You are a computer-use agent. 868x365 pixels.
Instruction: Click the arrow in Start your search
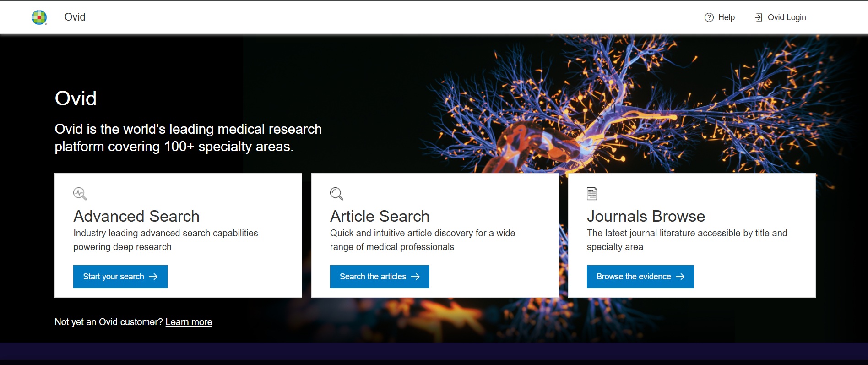point(153,277)
